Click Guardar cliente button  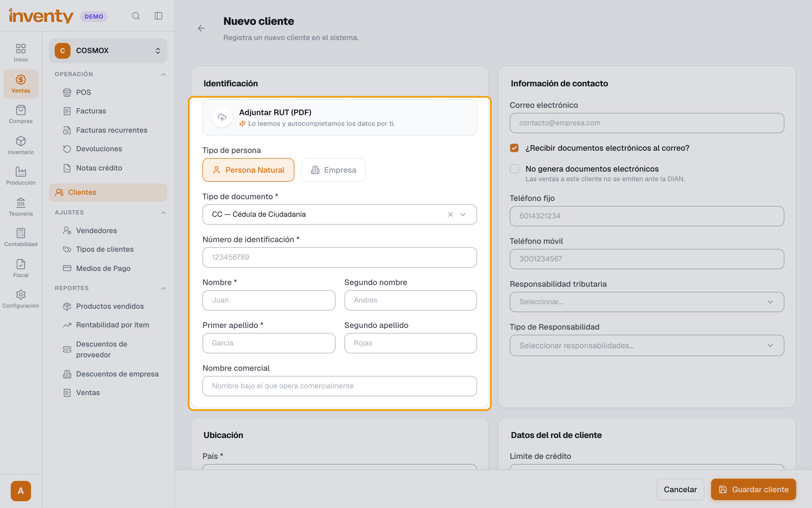click(x=753, y=489)
